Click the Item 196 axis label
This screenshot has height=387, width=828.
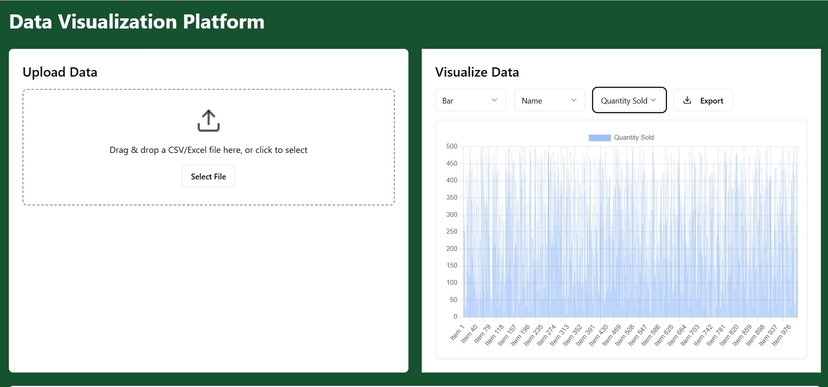pos(520,334)
